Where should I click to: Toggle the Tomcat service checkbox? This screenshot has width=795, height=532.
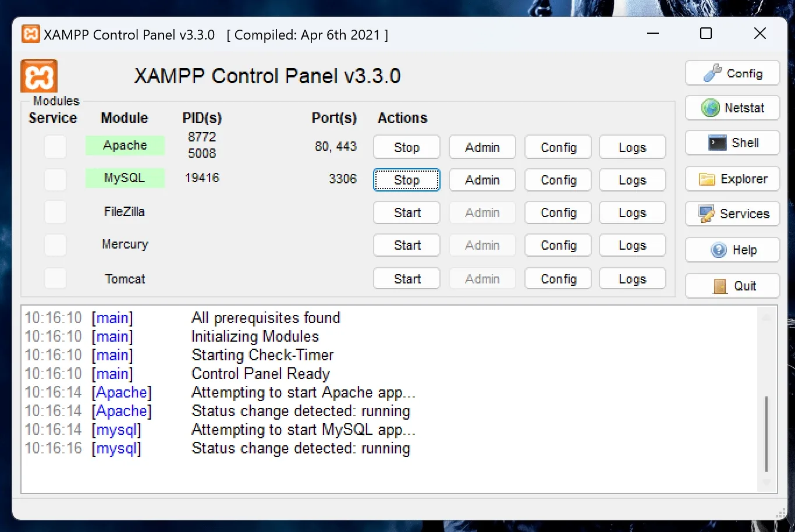click(55, 278)
